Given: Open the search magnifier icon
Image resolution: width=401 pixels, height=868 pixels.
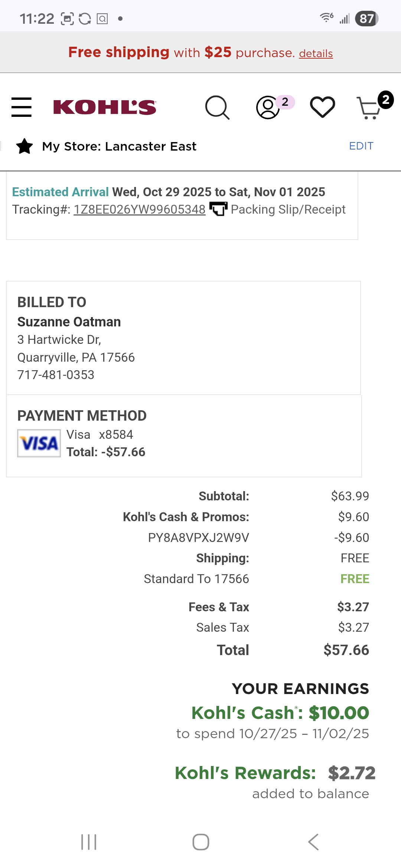Looking at the screenshot, I should (x=218, y=108).
